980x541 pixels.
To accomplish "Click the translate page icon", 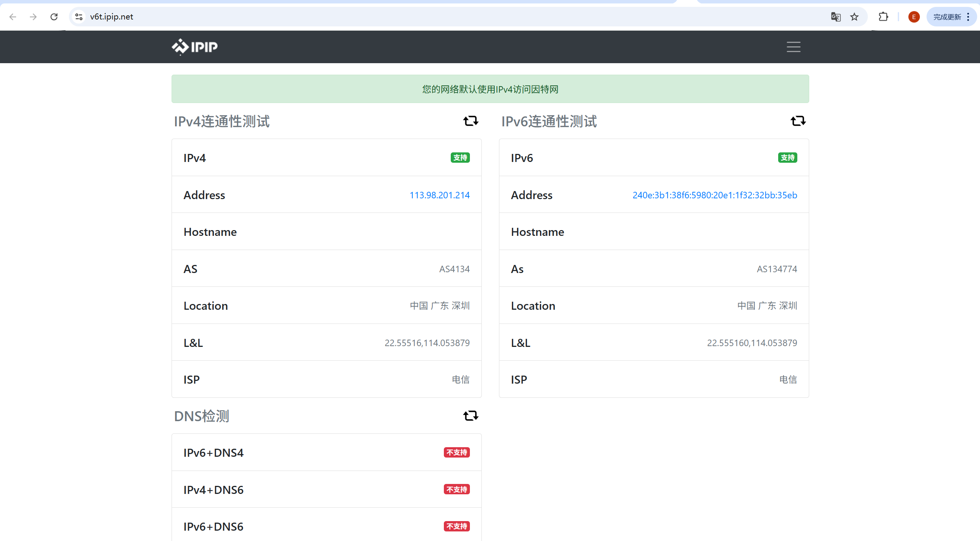I will pos(836,17).
